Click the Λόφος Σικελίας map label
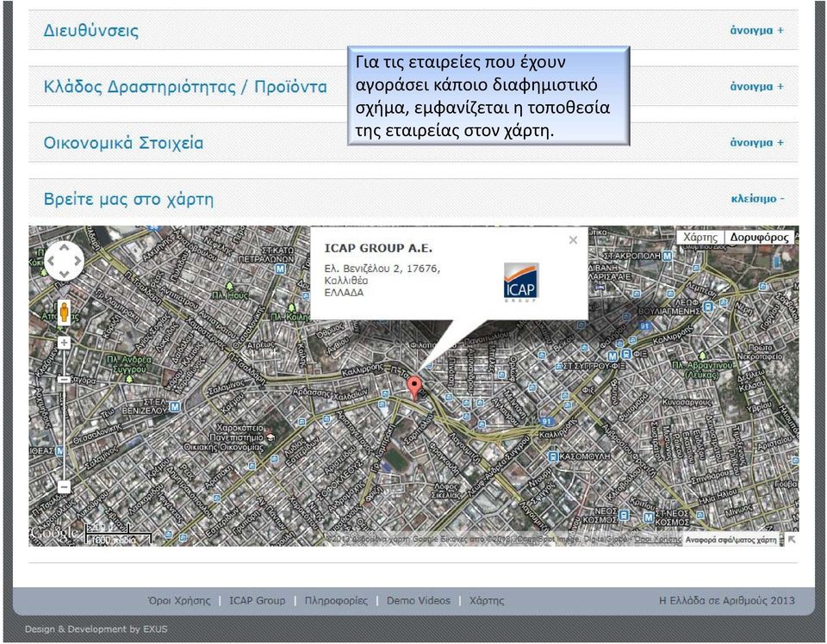827x644 pixels. point(446,491)
